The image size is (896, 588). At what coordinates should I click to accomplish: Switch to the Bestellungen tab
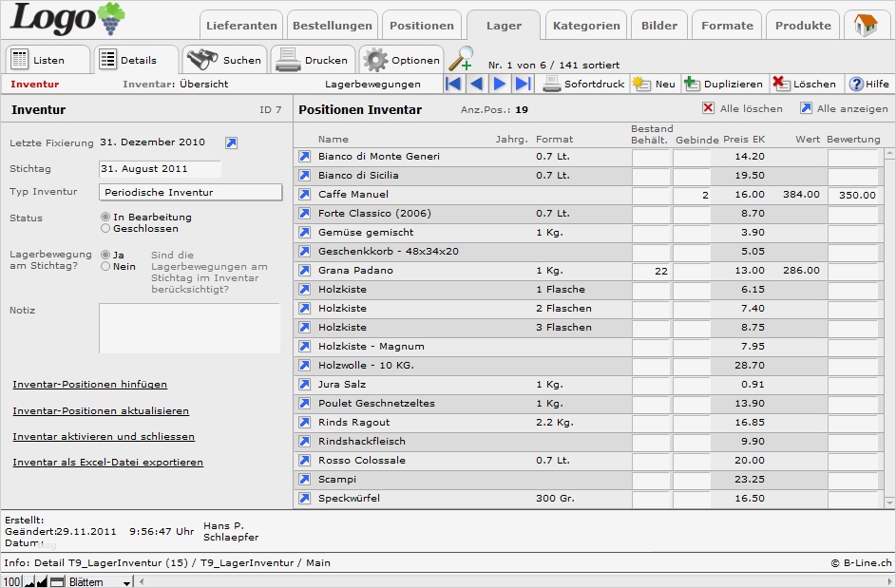[x=332, y=26]
